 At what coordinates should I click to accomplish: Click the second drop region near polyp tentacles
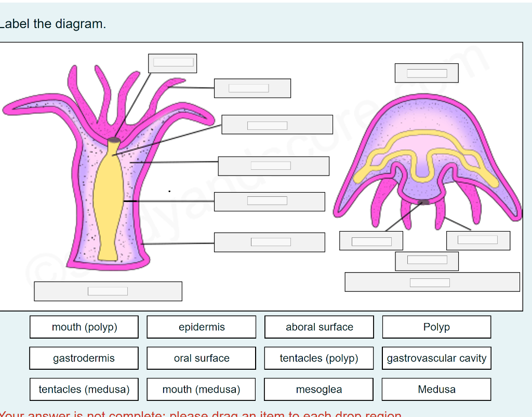click(252, 88)
